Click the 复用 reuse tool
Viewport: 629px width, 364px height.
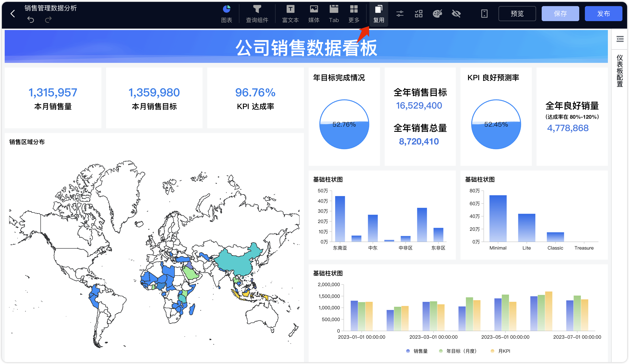point(378,14)
